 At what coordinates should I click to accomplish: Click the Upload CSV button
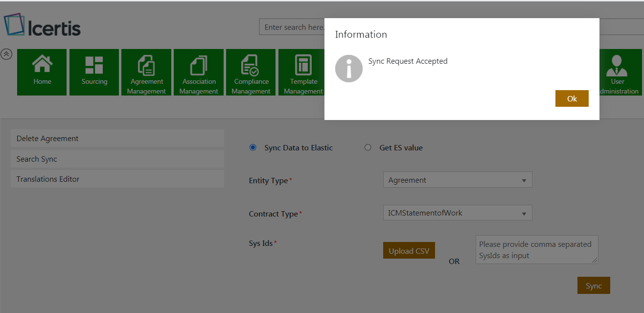(x=409, y=251)
